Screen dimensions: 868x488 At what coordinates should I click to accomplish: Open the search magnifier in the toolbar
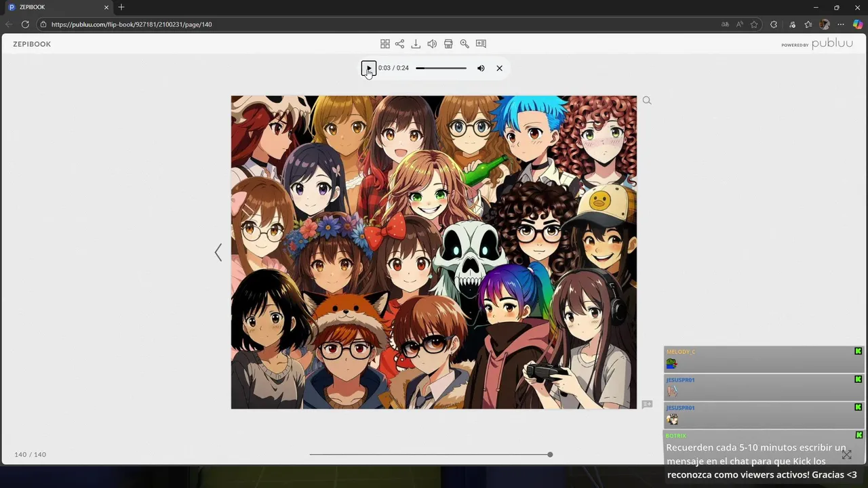click(465, 43)
